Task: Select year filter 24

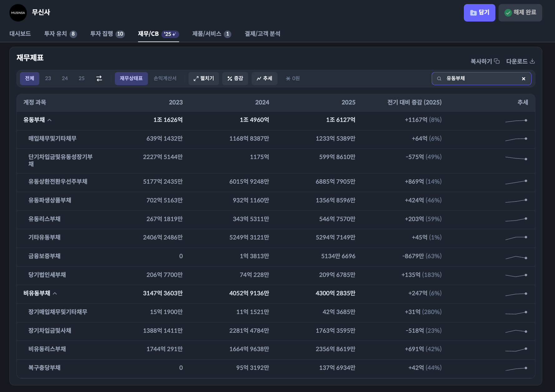Action: (x=65, y=79)
